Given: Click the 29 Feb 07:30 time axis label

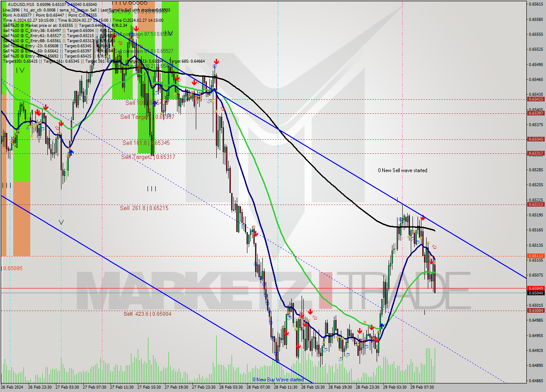Looking at the screenshot, I should (x=422, y=387).
